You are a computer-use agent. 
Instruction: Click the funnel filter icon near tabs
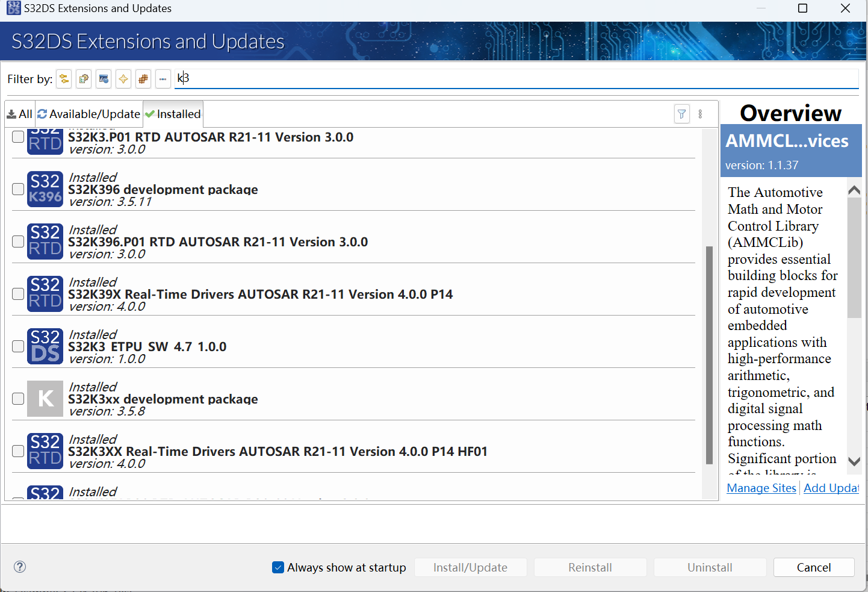681,114
